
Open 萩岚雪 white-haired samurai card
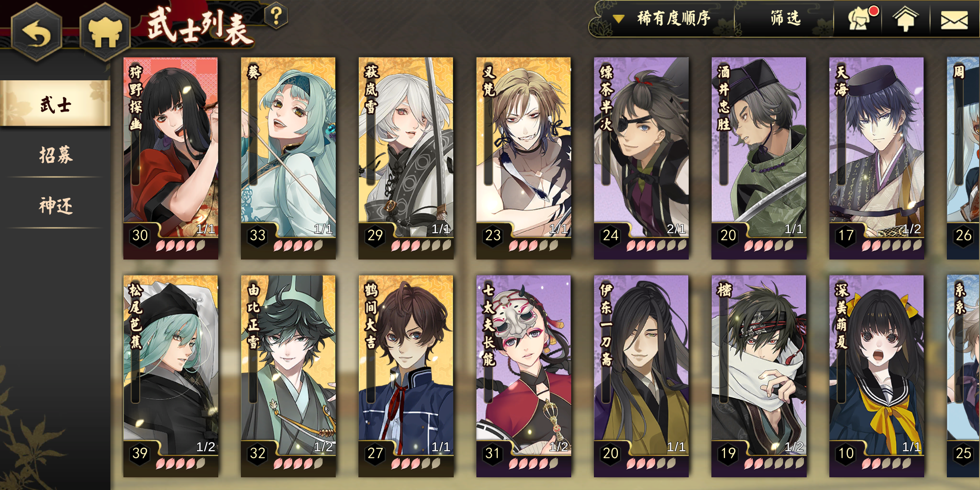pyautogui.click(x=406, y=158)
